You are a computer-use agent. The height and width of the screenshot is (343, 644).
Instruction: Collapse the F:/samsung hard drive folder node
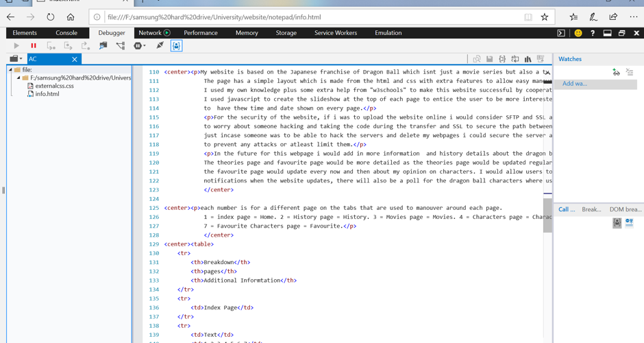18,78
